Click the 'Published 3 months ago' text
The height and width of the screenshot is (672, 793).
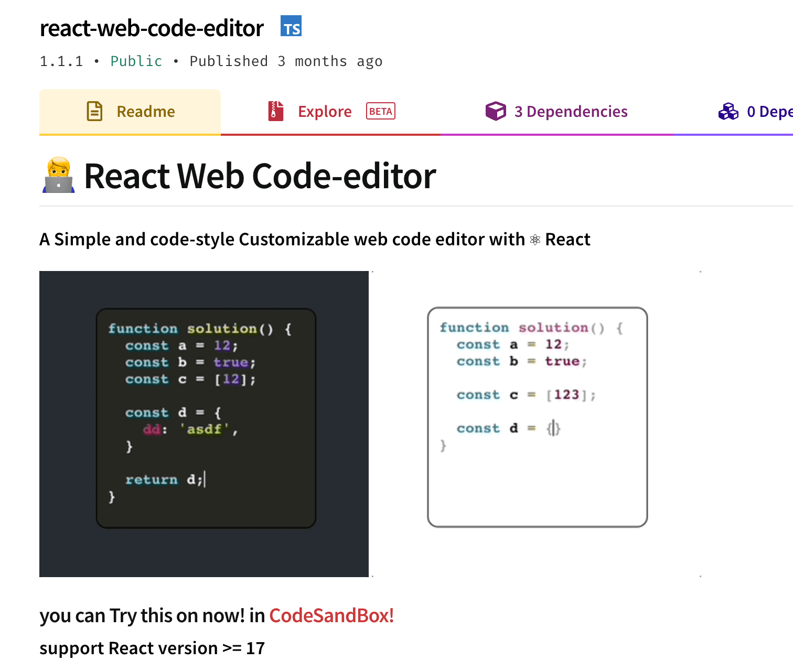[286, 61]
